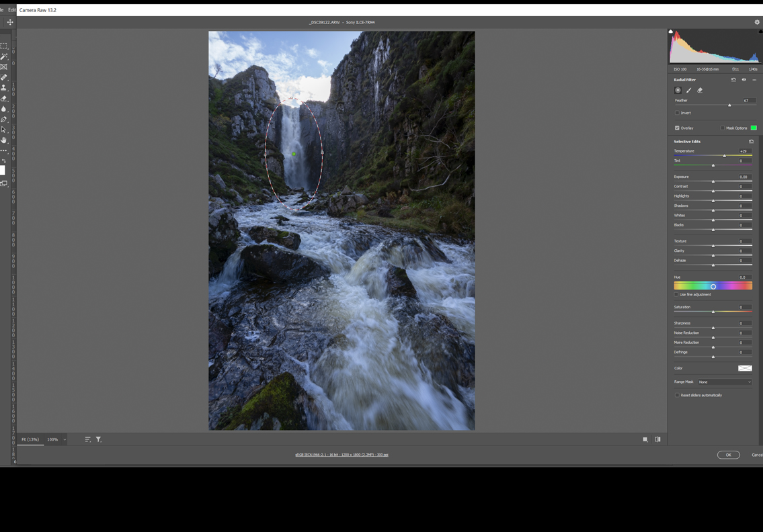Open the Edit menu
This screenshot has height=532, width=763.
pyautogui.click(x=11, y=10)
